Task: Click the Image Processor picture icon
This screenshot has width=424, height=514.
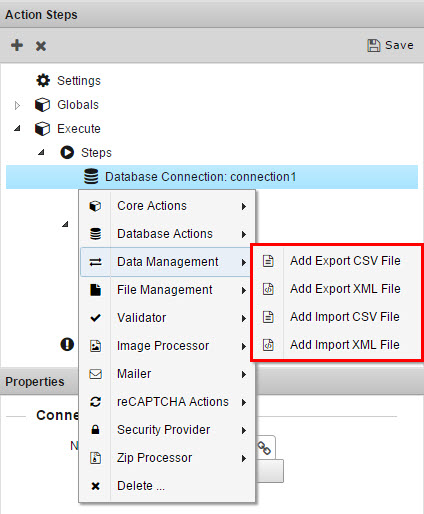Action: (x=96, y=346)
